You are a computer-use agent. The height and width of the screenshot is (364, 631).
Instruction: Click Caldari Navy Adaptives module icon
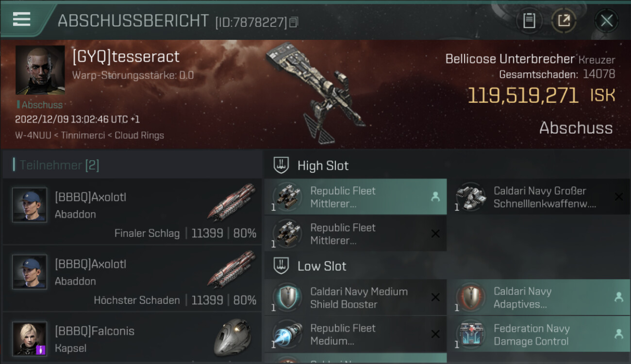[471, 297]
